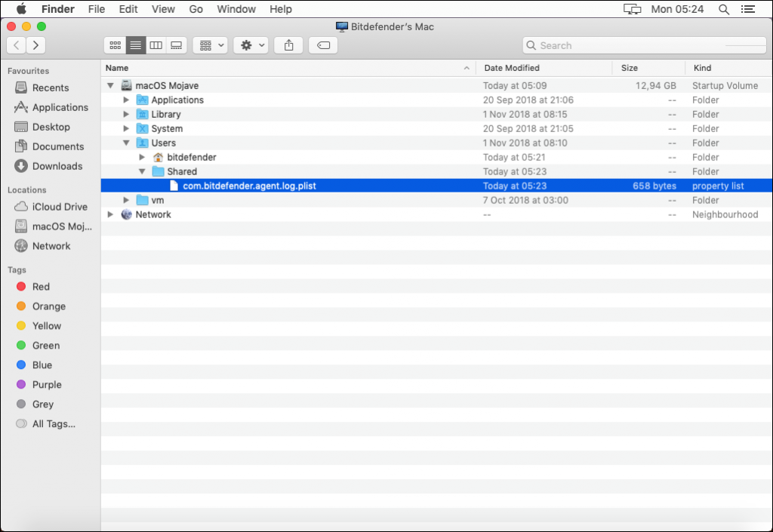Click into the Search field
Image resolution: width=773 pixels, height=532 pixels.
[x=645, y=45]
